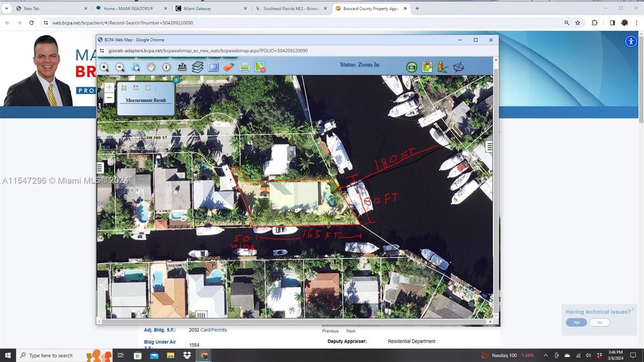Open the Chrome extensions puzzle icon
This screenshot has height=362, width=644.
coord(595,23)
